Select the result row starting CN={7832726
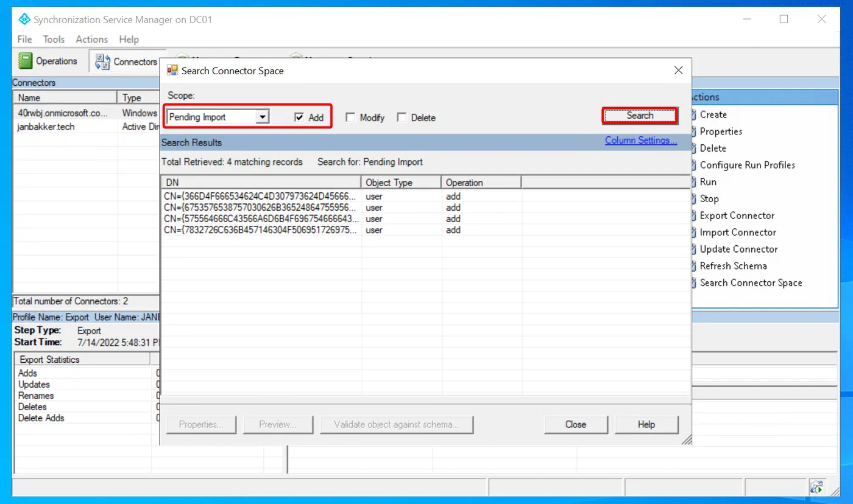853x504 pixels. pyautogui.click(x=425, y=230)
